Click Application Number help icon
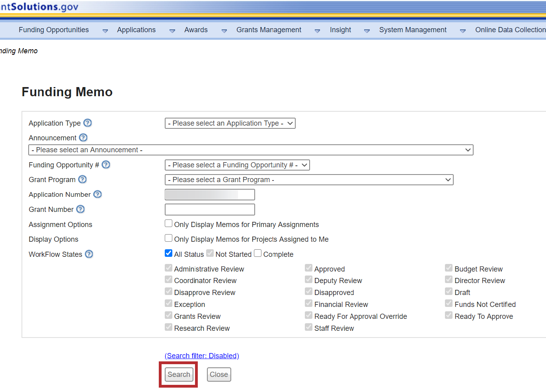This screenshot has width=546, height=392. 97,194
